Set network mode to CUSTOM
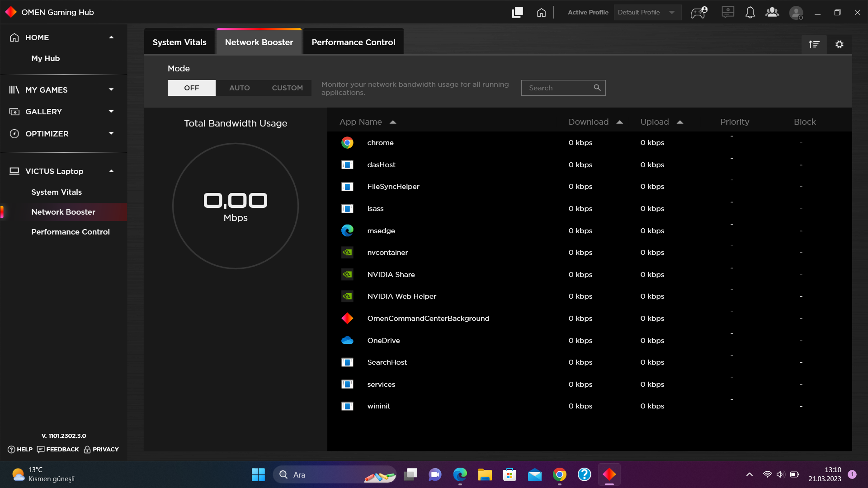Screen dimensions: 868x488 coord(288,88)
